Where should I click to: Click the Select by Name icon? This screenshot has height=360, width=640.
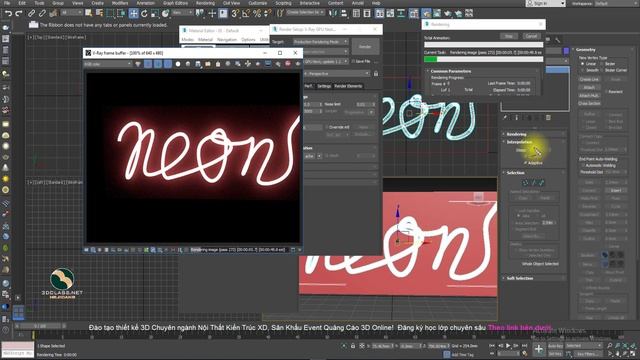99,13
